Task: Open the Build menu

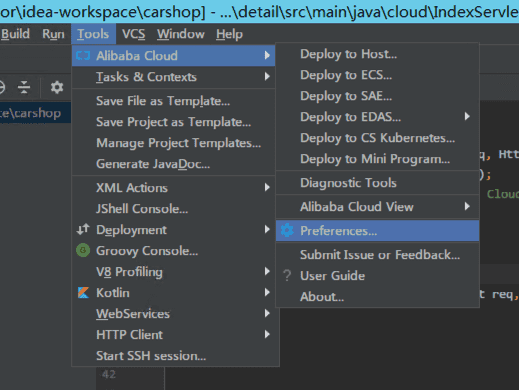Action: (15, 34)
